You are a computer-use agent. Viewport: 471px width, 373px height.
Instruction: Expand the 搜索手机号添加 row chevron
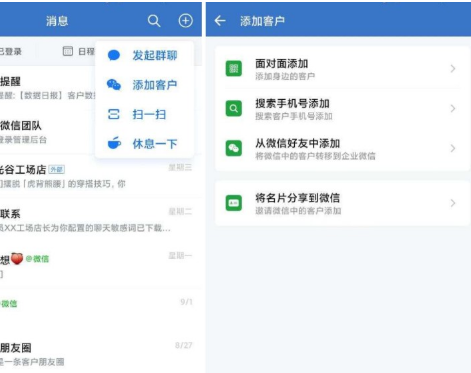(453, 108)
